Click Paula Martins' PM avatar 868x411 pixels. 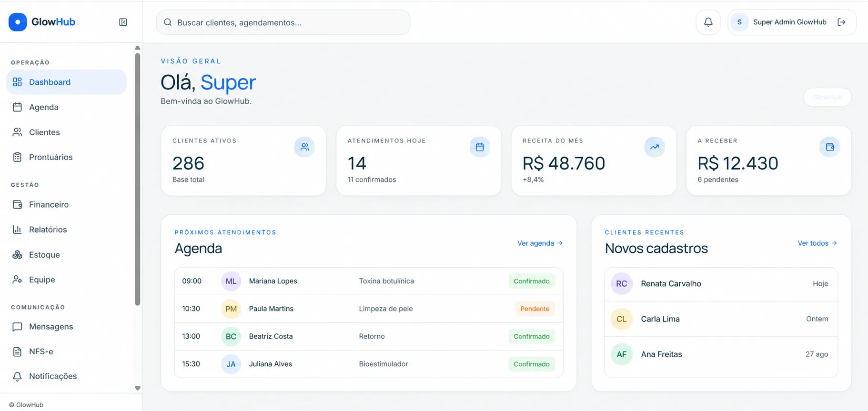click(x=231, y=309)
